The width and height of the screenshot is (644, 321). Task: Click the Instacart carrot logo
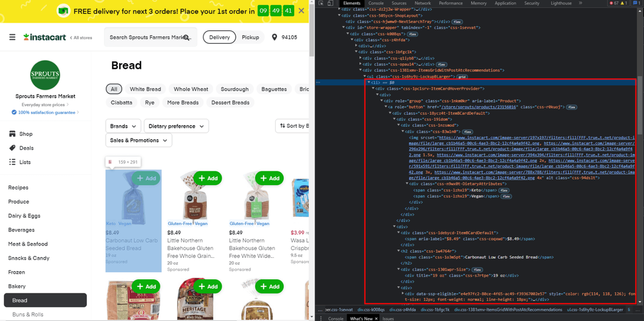pyautogui.click(x=45, y=37)
